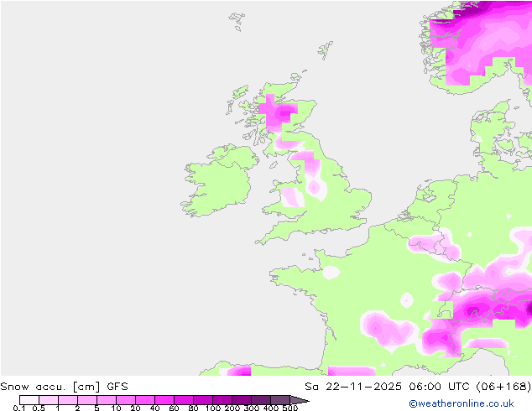Click the "500" legend scale label
Viewport: 532px width, 411px height.
[x=290, y=408]
